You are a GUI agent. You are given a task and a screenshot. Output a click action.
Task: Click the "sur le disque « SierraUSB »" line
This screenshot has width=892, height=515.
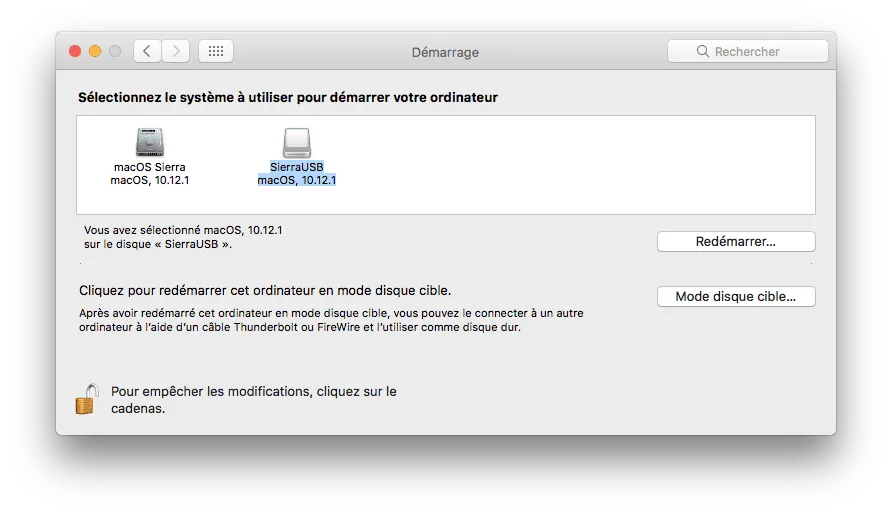[158, 244]
